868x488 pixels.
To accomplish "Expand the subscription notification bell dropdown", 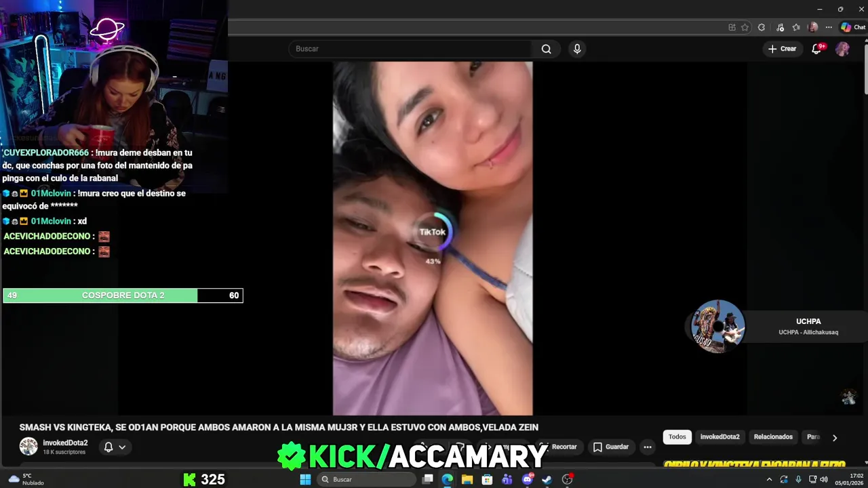I will point(115,447).
